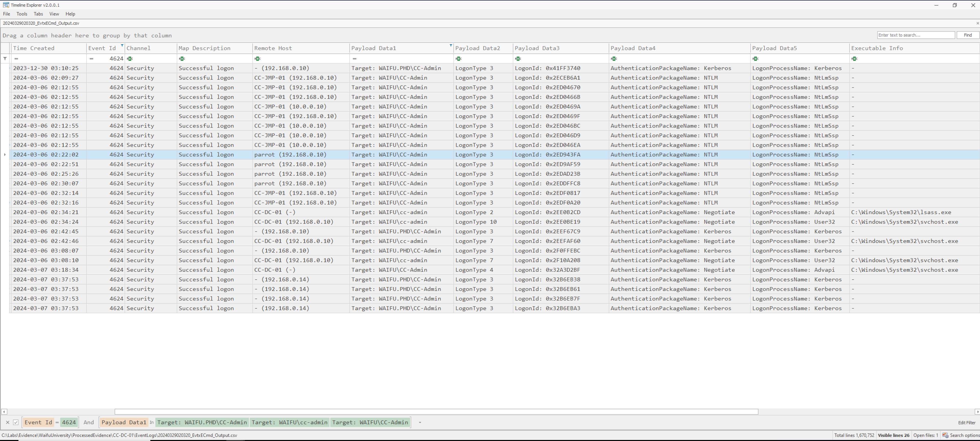This screenshot has height=441, width=980.
Task: Expand the dropdown arrow after the filter criteria
Action: [x=420, y=422]
